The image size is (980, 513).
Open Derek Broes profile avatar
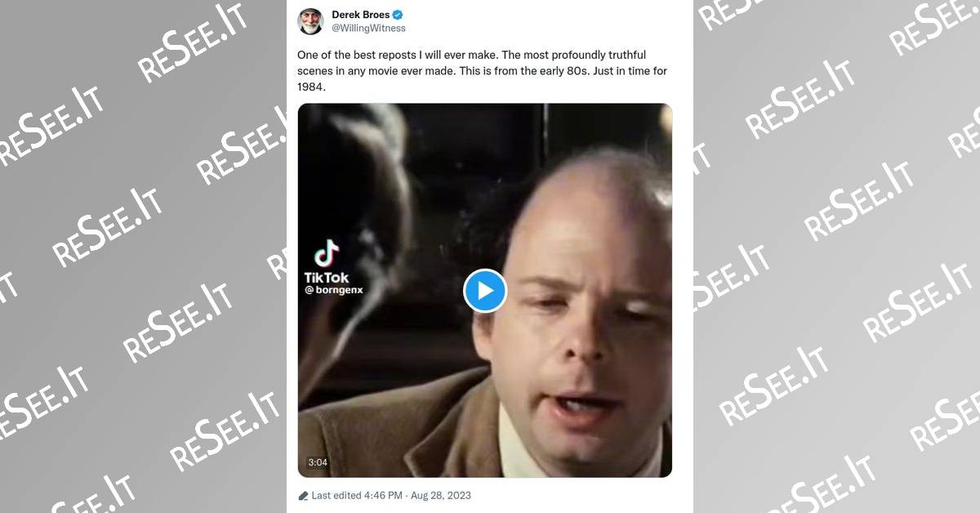point(310,21)
